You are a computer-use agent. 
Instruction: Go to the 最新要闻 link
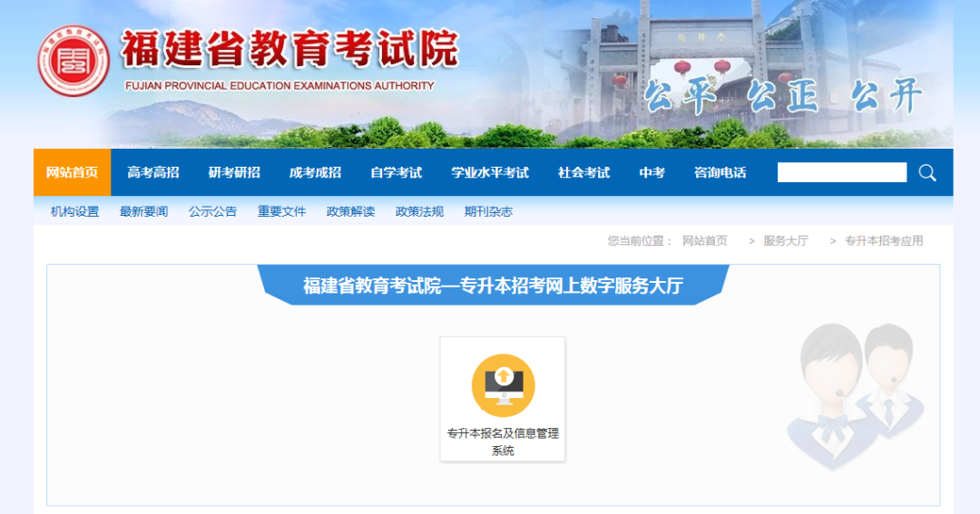click(x=143, y=211)
